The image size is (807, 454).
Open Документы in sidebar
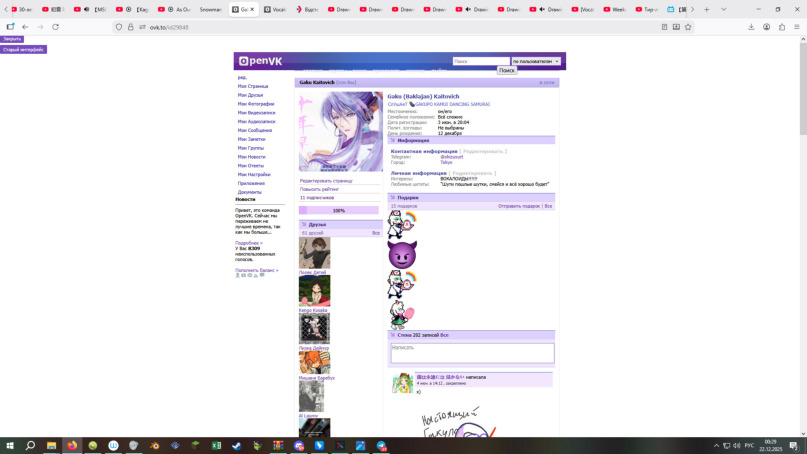point(250,192)
